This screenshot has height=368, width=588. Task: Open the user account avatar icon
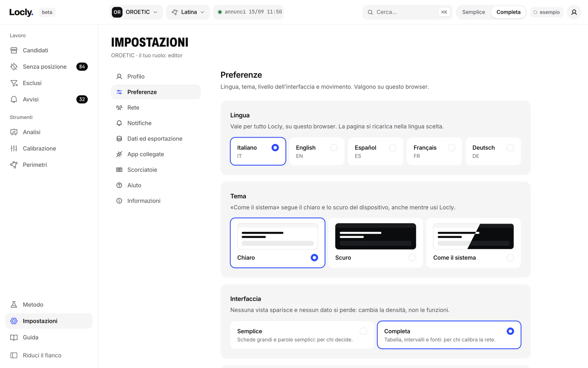pos(574,12)
